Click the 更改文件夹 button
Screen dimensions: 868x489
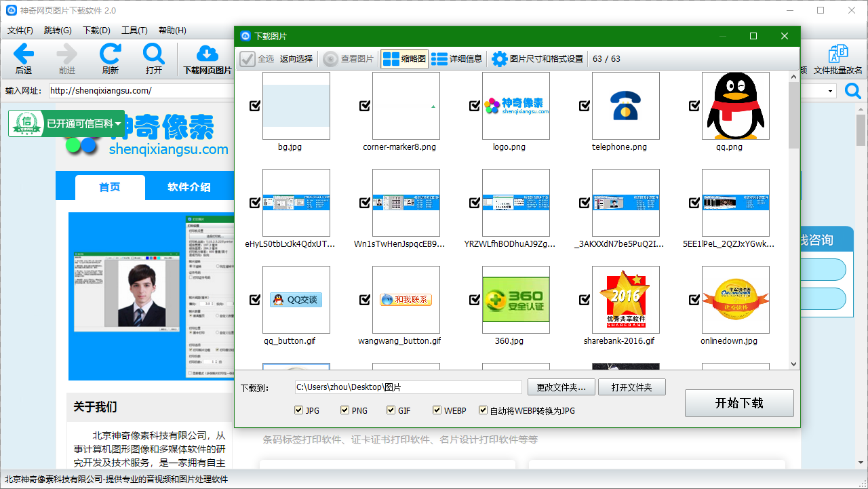click(561, 387)
